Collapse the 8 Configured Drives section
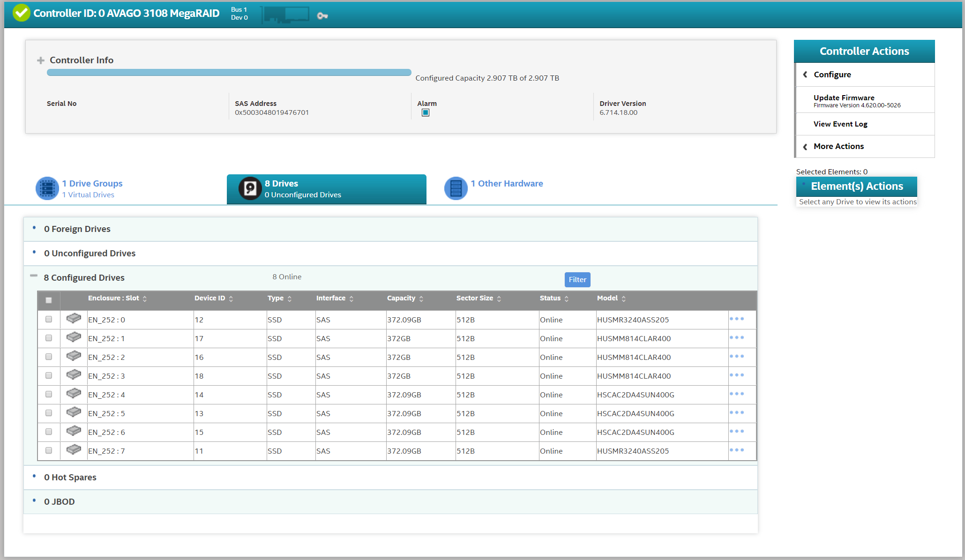This screenshot has width=965, height=560. tap(34, 276)
